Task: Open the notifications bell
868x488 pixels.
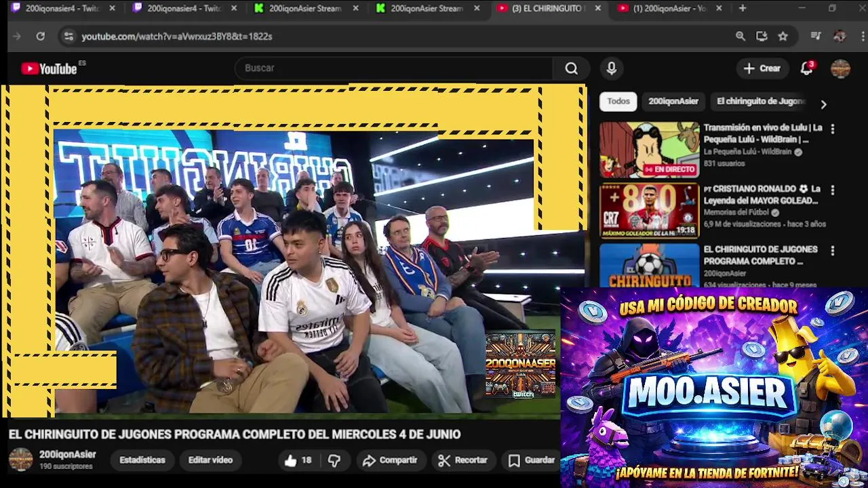Action: click(806, 68)
